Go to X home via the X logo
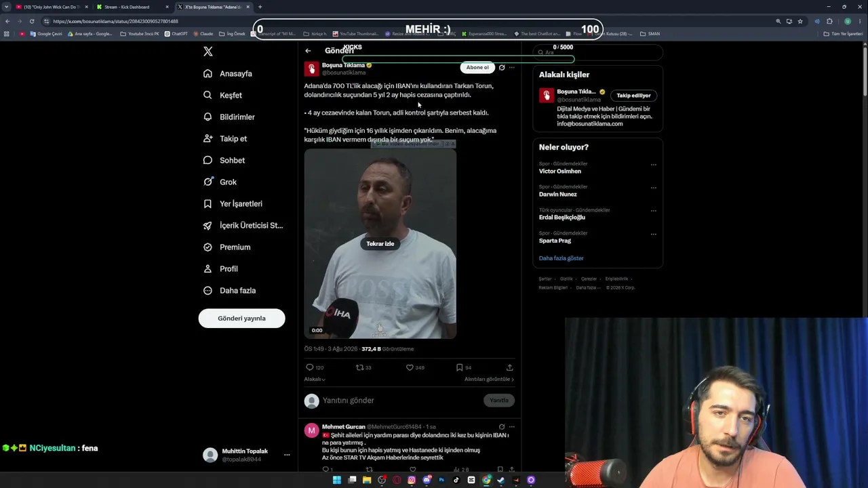The image size is (868, 488). 208,52
